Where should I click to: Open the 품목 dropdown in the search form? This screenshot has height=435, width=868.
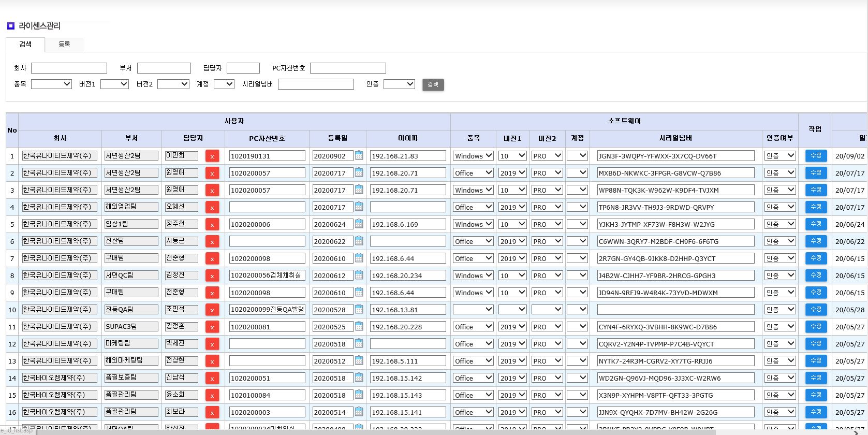tap(51, 84)
